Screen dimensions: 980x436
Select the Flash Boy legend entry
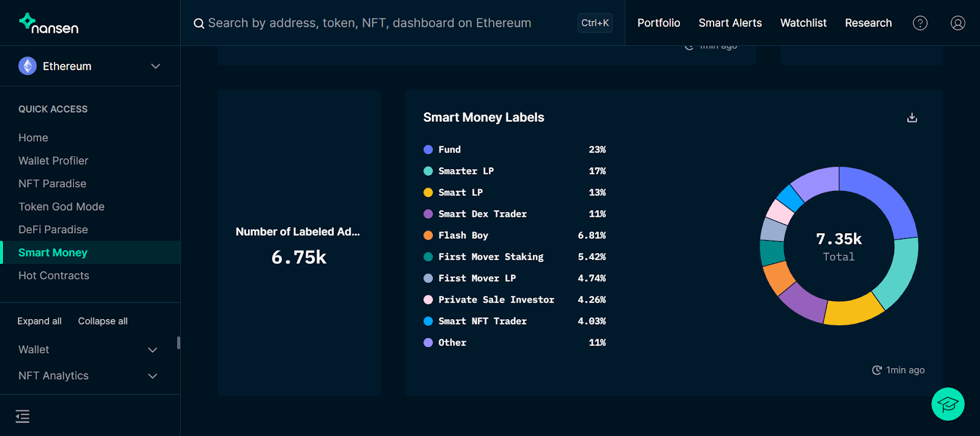click(463, 235)
